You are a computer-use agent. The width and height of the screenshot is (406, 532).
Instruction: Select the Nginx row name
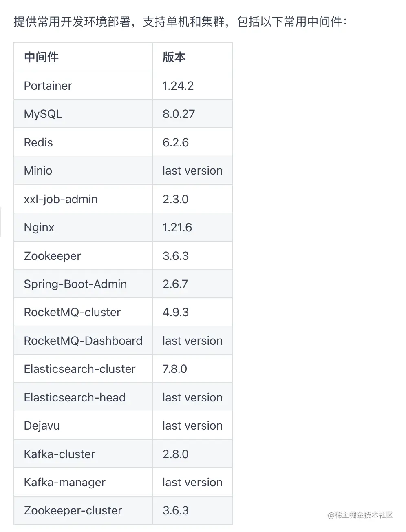39,227
